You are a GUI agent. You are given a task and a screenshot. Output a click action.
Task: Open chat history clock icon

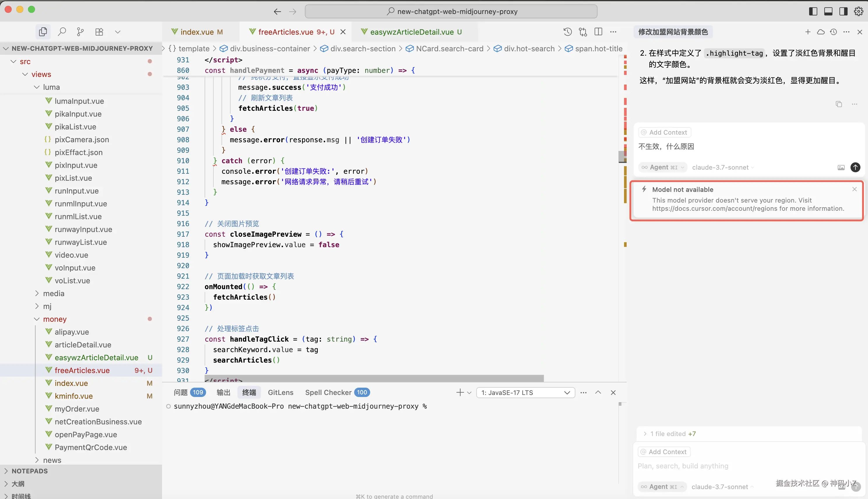[x=833, y=32]
